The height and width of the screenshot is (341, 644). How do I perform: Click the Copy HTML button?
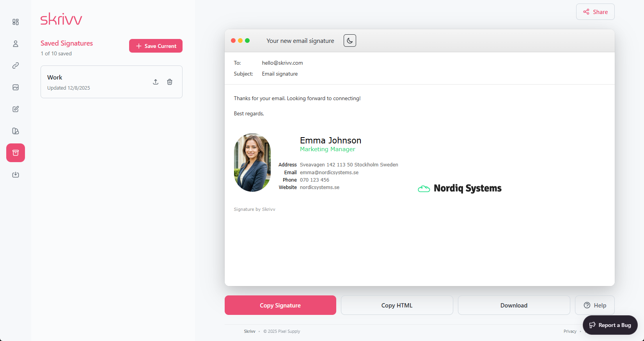click(397, 305)
